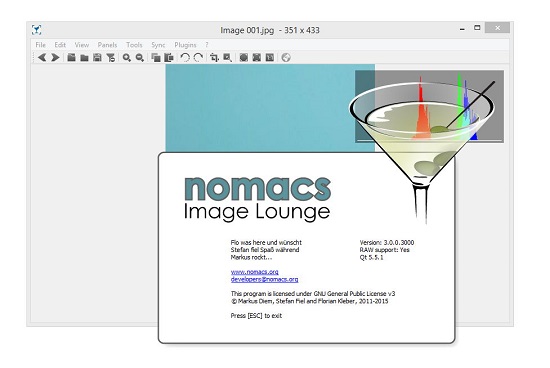550x368 pixels.
Task: Click the nomacs app icon in title bar
Action: 36,30
